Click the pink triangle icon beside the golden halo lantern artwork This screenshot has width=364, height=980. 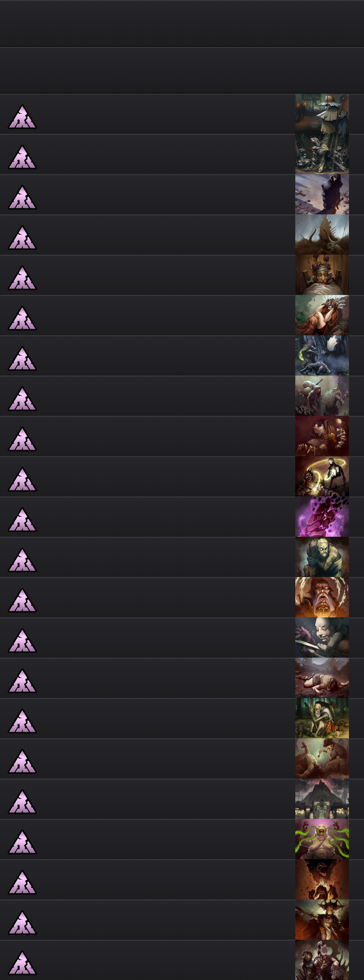22,479
